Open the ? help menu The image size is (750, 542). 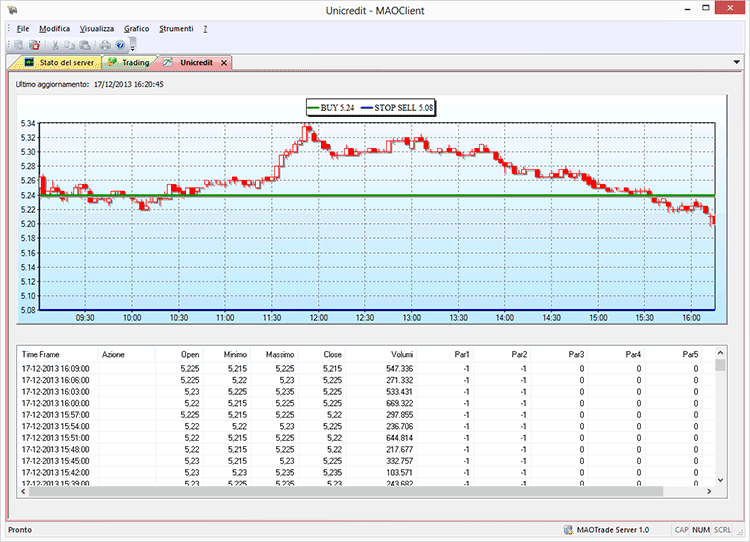[x=205, y=29]
